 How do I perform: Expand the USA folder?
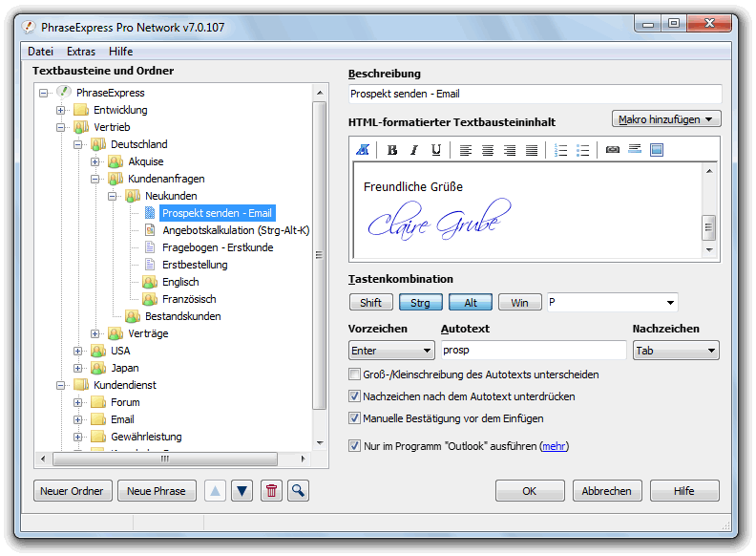point(77,351)
